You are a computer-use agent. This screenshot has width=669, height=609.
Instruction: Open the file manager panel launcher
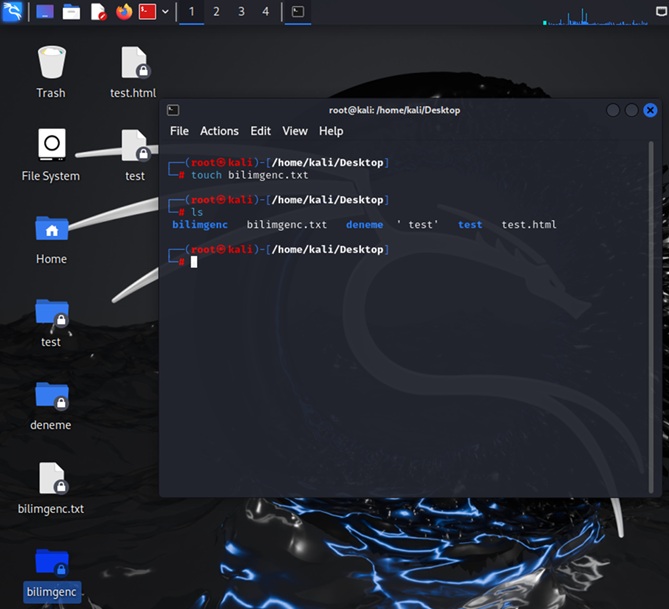(x=71, y=12)
